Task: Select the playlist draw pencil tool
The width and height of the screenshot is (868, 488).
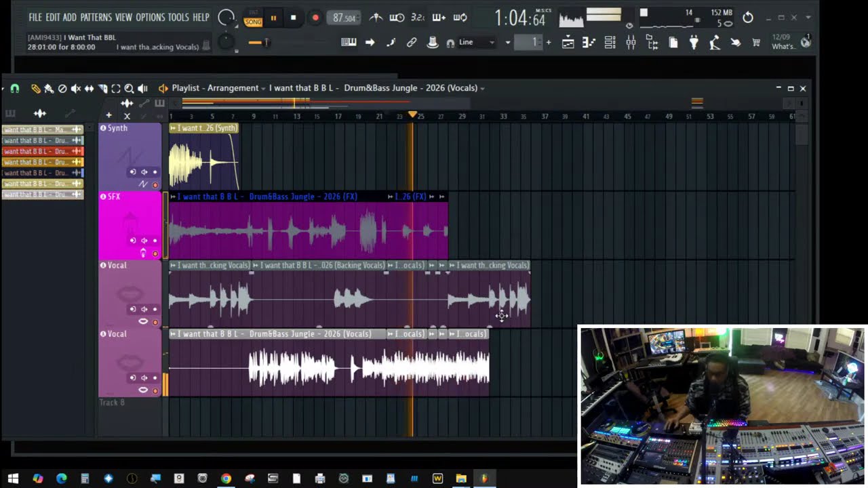Action: [36, 88]
